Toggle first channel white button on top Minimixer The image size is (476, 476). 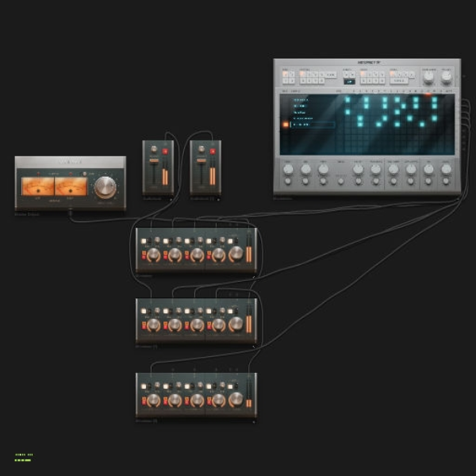(144, 241)
